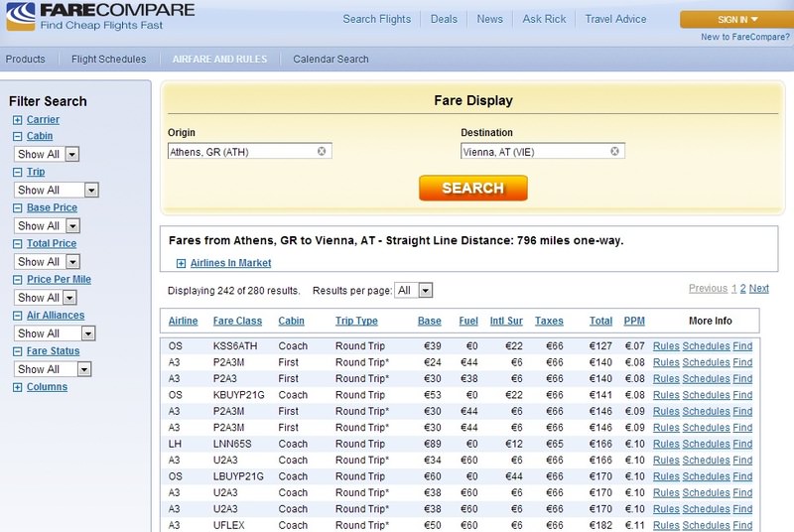Image resolution: width=794 pixels, height=532 pixels.
Task: Select the €182 total cell
Action: click(x=600, y=525)
